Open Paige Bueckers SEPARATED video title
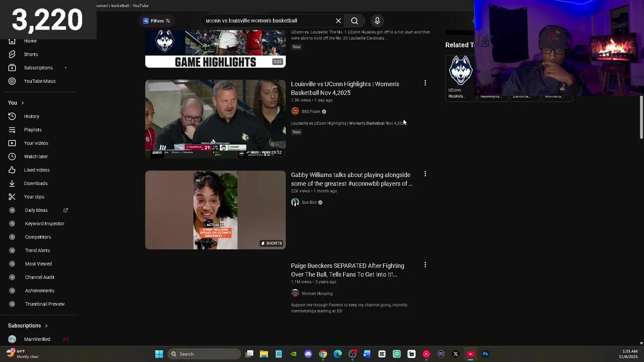Screen dimensions: 644x362 pos(347,270)
